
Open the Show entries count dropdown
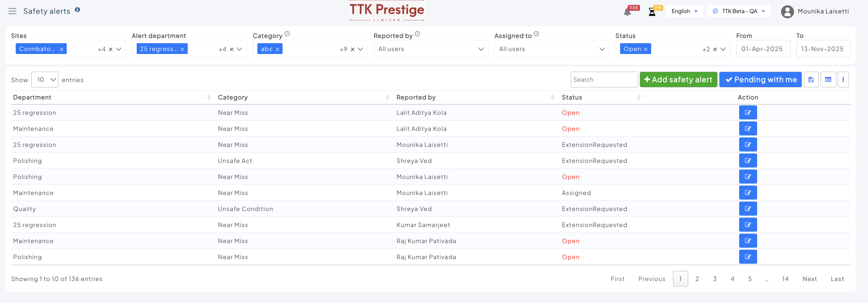pos(45,80)
